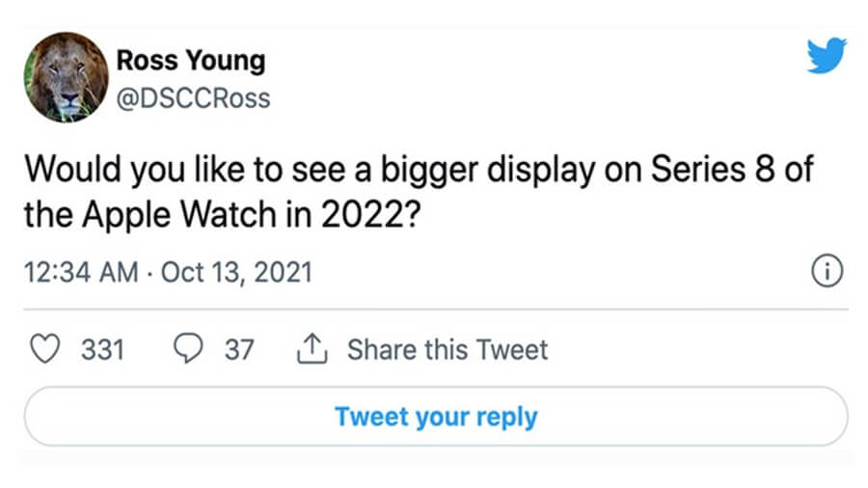Open the Oct 13, 2021 date link
Screen dimensions: 868x488
point(236,272)
